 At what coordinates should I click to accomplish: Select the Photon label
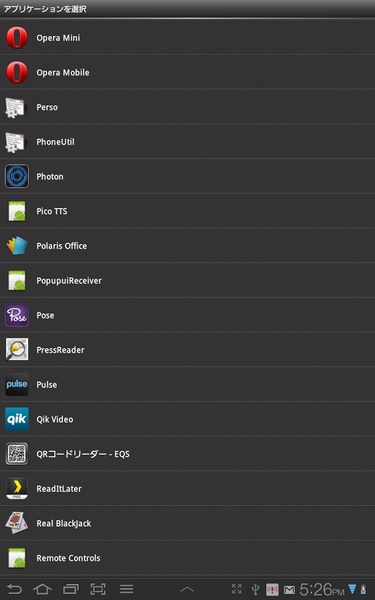[x=50, y=177]
